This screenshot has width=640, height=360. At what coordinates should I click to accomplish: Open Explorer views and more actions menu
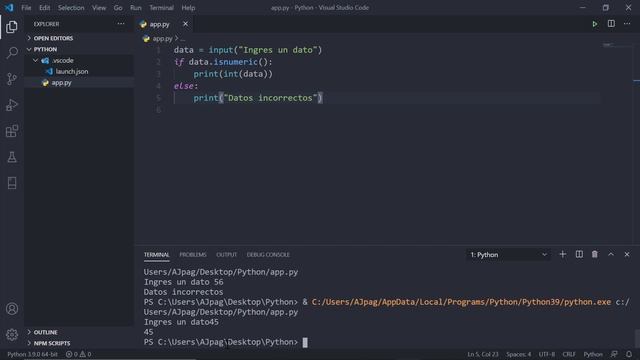click(x=121, y=24)
